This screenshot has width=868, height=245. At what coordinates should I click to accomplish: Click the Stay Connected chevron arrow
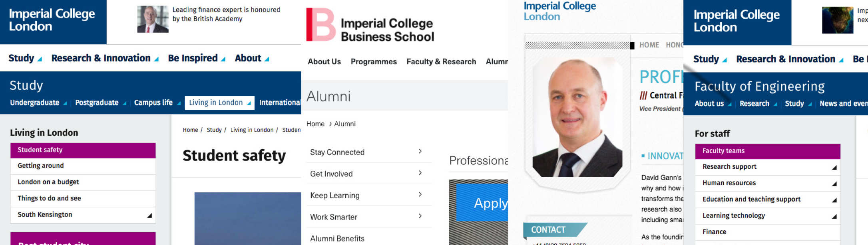420,151
